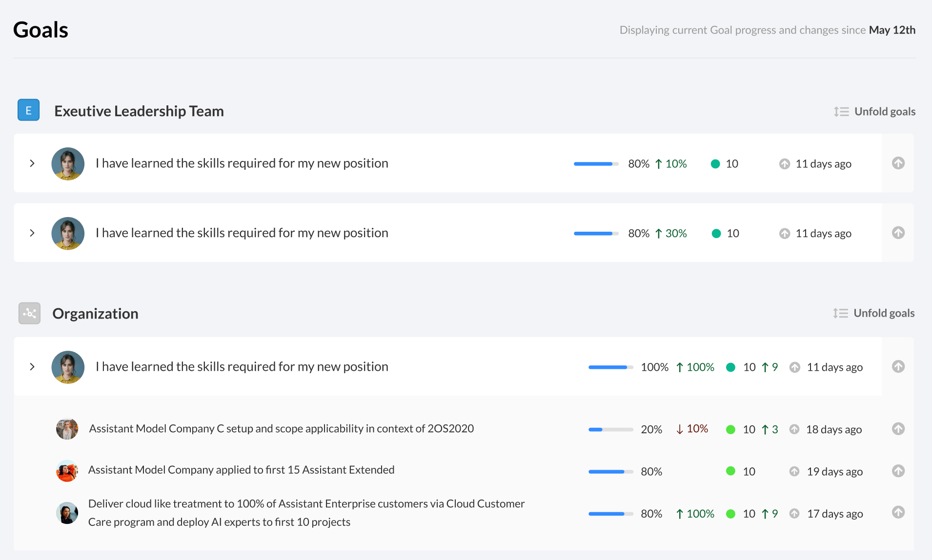Click the update icon beside 17 days ago

pyautogui.click(x=794, y=514)
